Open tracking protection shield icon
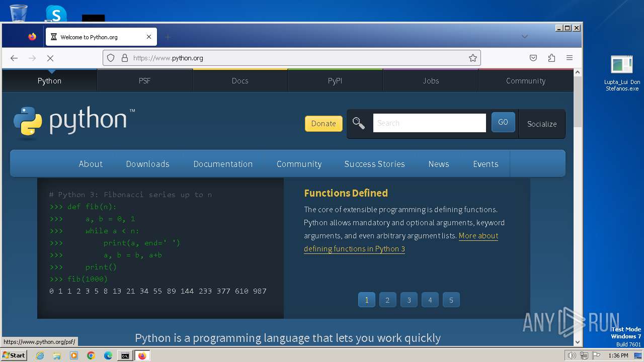Screen dimensions: 644x362 (x=111, y=58)
